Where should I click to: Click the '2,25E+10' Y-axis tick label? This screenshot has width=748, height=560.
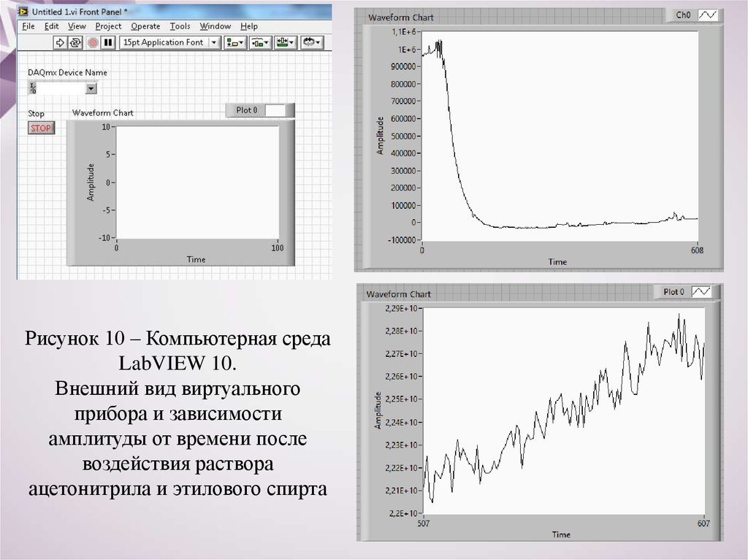[401, 399]
